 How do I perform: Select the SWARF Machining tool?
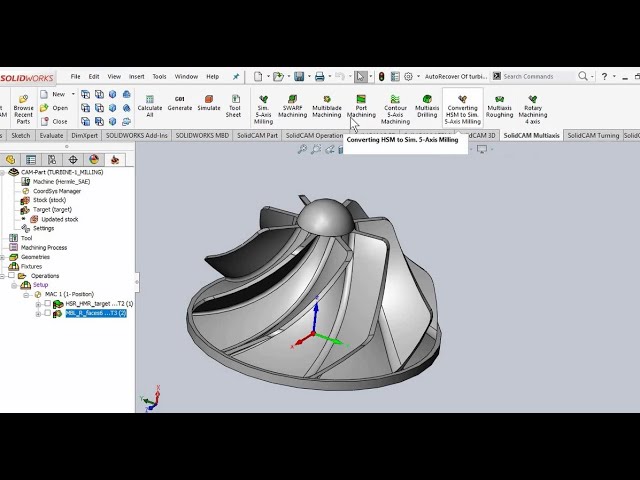coord(293,106)
